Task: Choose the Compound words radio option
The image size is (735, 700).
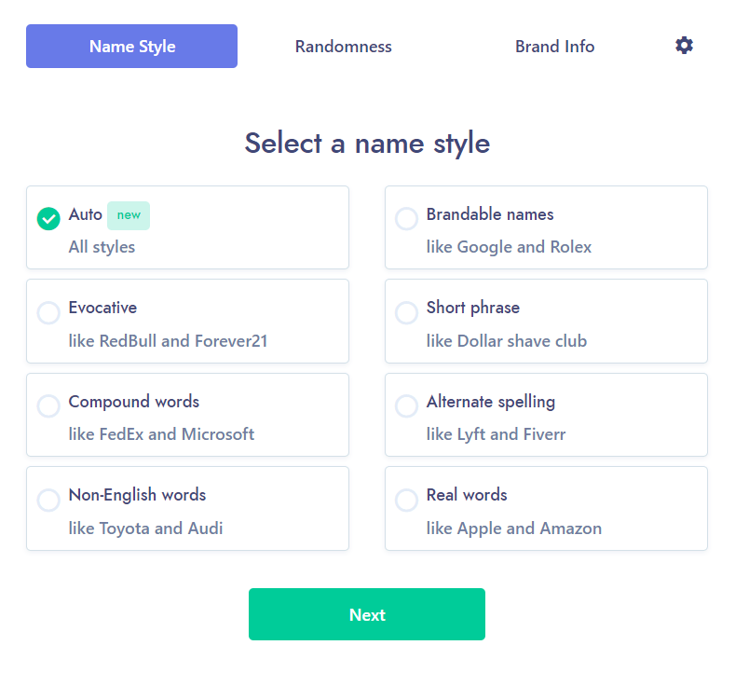Action: pyautogui.click(x=48, y=406)
